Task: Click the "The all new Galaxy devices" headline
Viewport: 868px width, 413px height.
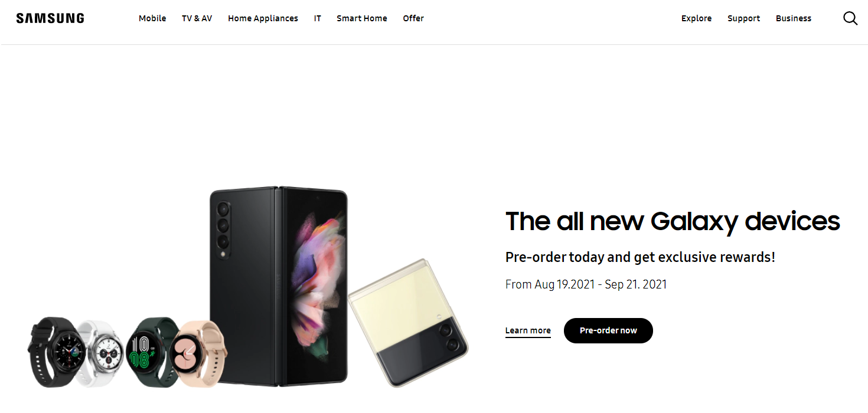Action: click(673, 221)
